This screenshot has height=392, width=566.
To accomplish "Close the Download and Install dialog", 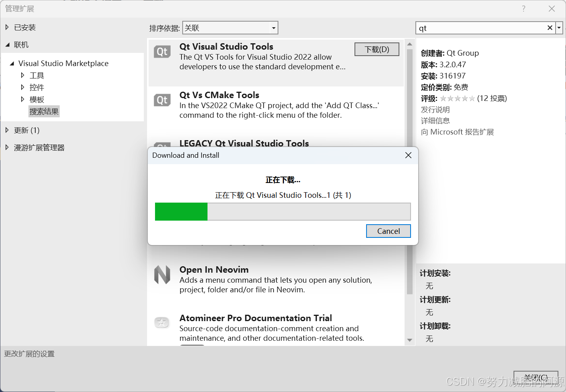I will pos(408,155).
